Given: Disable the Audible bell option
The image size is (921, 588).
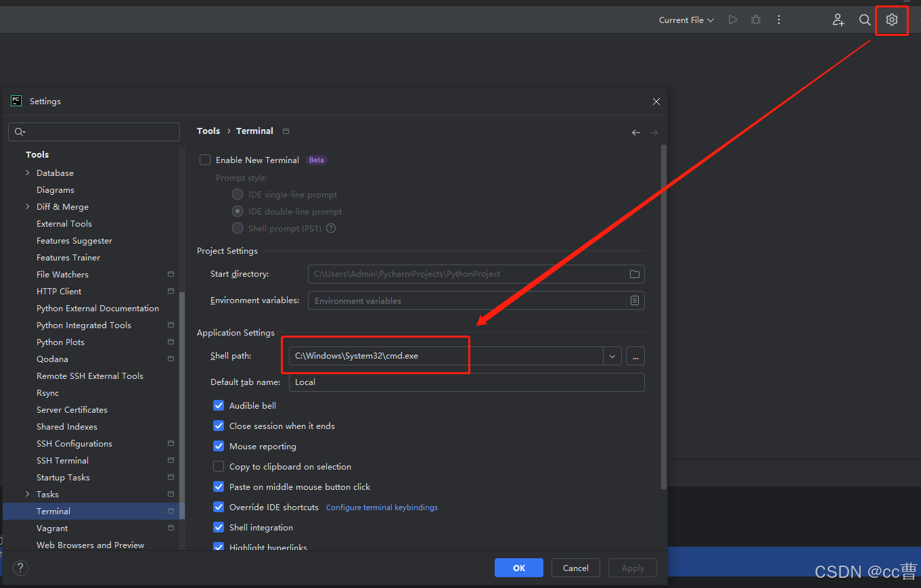Looking at the screenshot, I should click(x=219, y=405).
